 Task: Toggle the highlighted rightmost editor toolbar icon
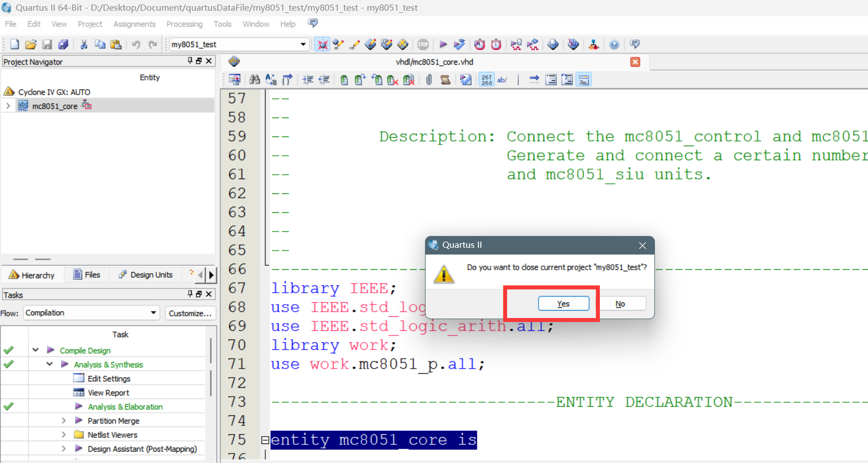pyautogui.click(x=584, y=80)
